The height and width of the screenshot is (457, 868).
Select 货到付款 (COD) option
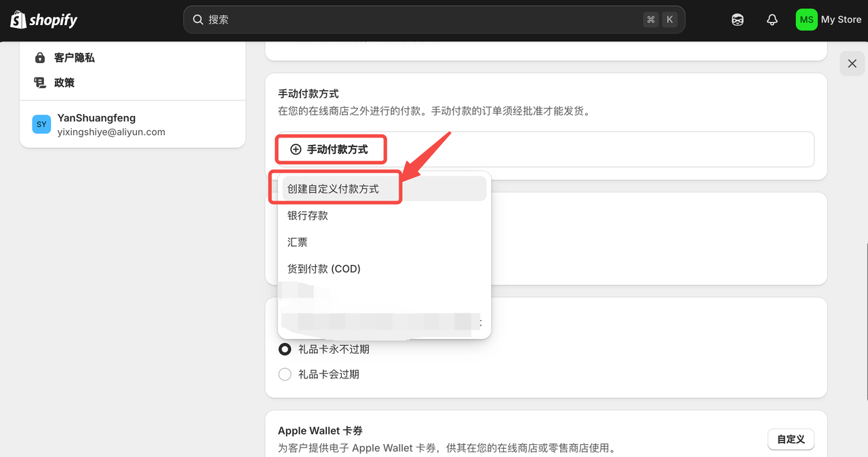(x=324, y=269)
